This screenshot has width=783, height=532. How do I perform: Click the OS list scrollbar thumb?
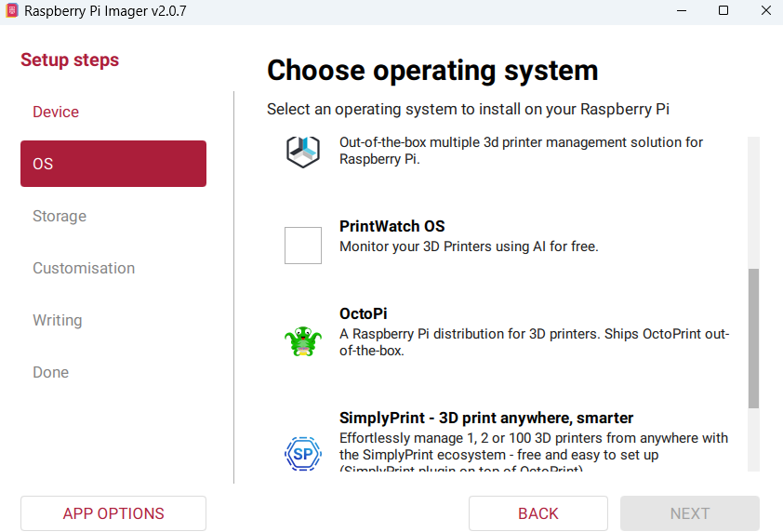point(753,339)
